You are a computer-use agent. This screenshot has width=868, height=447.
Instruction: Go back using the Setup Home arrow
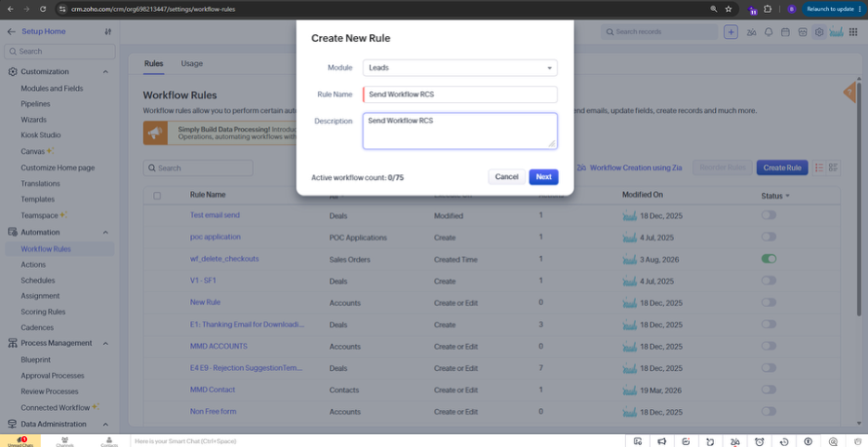[11, 32]
